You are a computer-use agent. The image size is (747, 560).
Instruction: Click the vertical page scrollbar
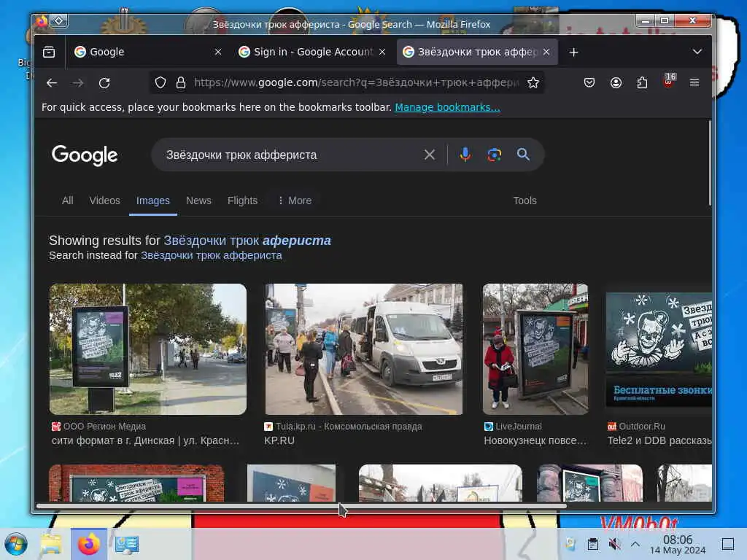tap(710, 163)
